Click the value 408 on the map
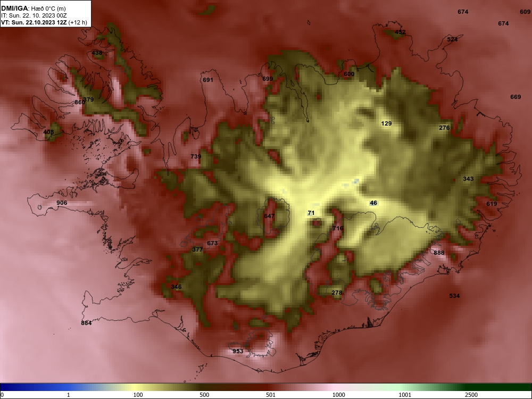532x399 pixels. point(48,132)
